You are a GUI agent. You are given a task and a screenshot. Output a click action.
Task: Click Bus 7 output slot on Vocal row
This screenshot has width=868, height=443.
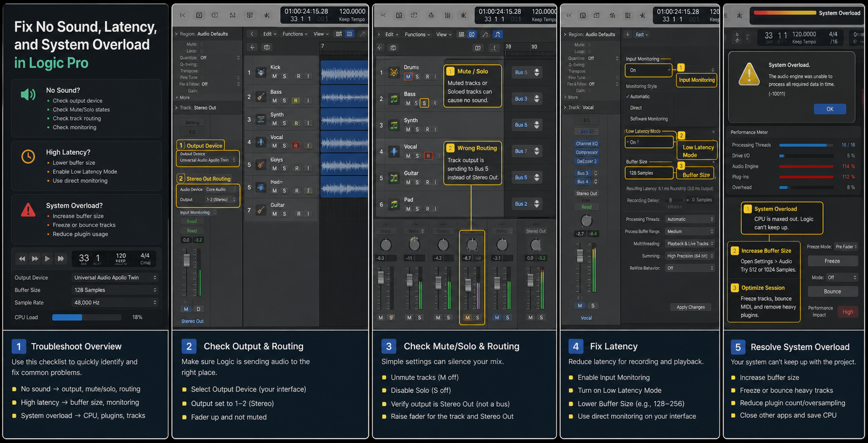click(526, 151)
